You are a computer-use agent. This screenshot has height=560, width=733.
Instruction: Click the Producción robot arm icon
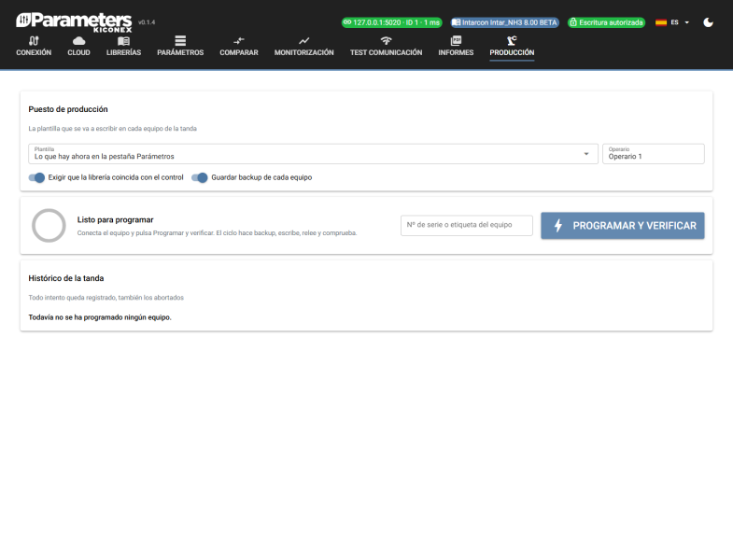pyautogui.click(x=512, y=41)
